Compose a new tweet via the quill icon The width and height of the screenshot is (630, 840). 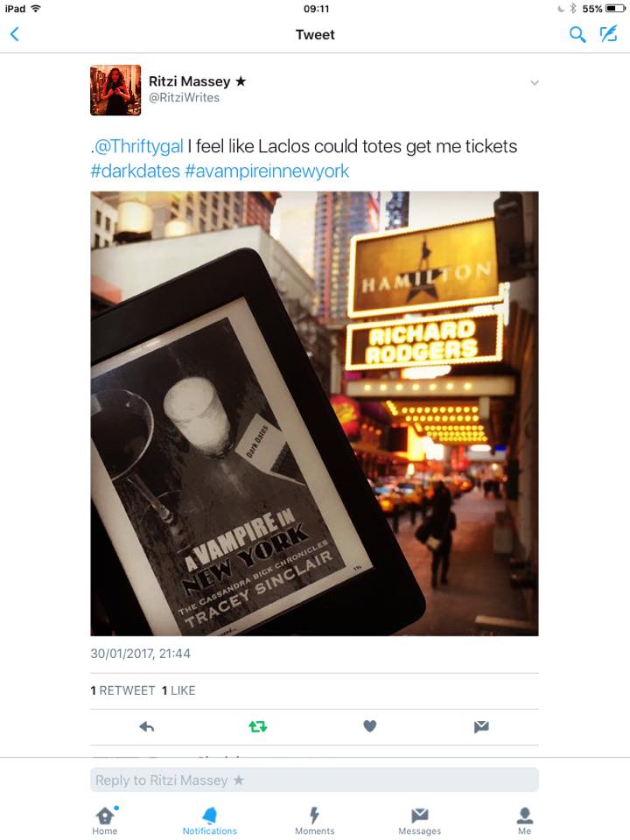point(608,34)
